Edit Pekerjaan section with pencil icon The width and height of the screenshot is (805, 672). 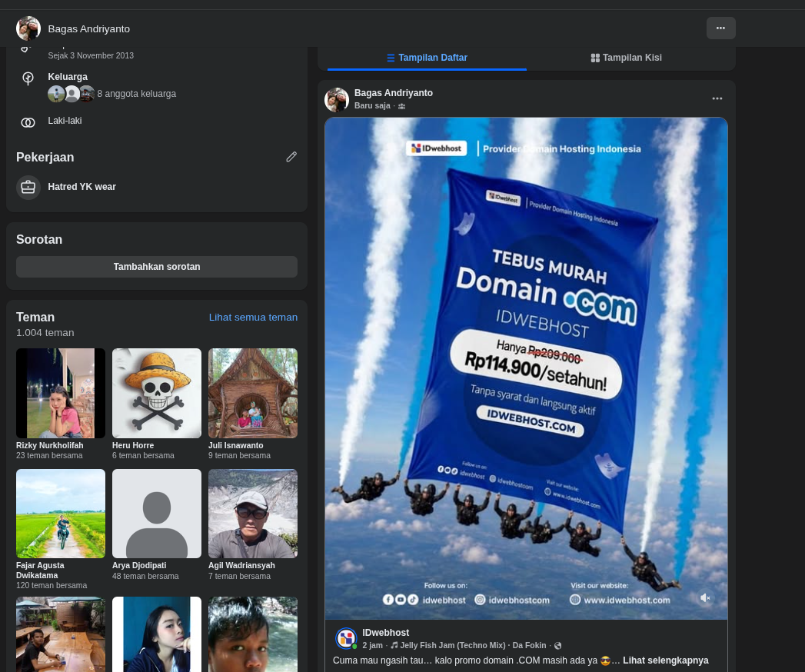click(x=291, y=157)
